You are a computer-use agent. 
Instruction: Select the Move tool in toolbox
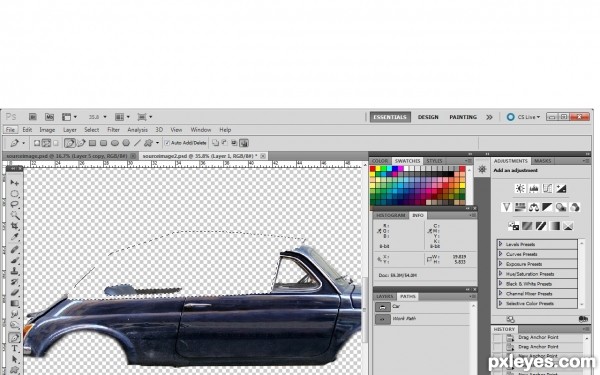[x=15, y=183]
